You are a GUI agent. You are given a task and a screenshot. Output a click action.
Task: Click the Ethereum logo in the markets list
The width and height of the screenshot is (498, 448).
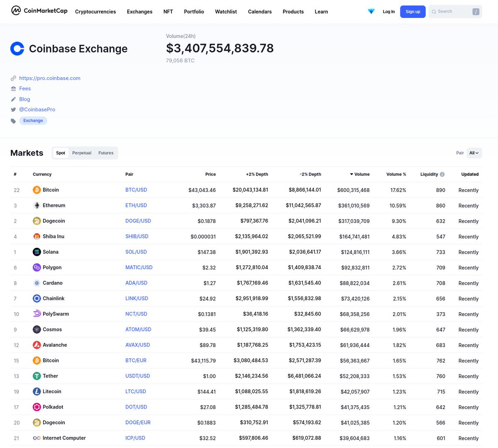coord(37,205)
